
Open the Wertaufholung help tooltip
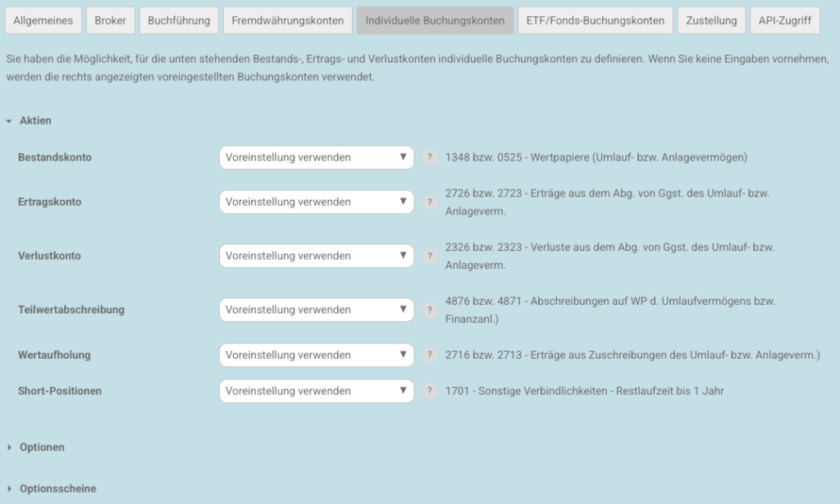pos(430,355)
